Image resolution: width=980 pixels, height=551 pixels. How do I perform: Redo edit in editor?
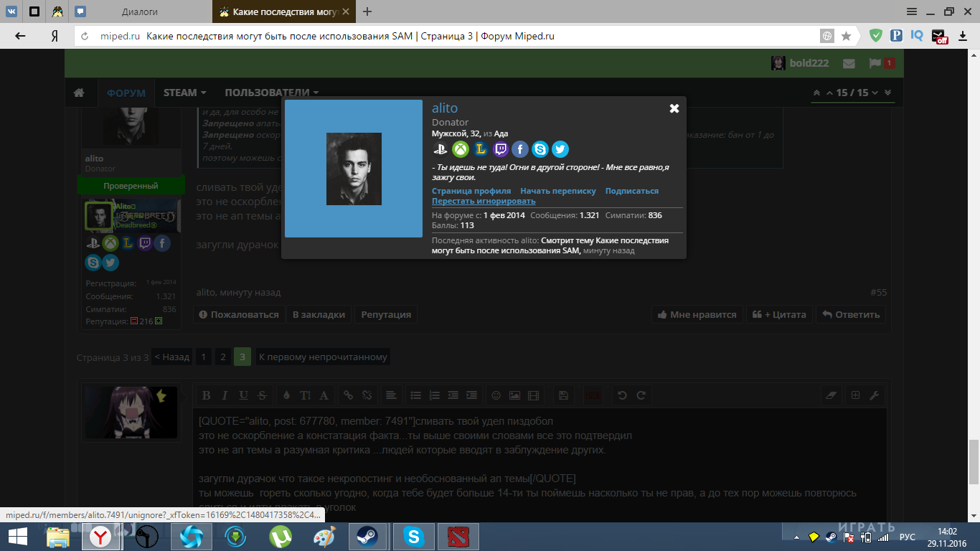(x=641, y=395)
